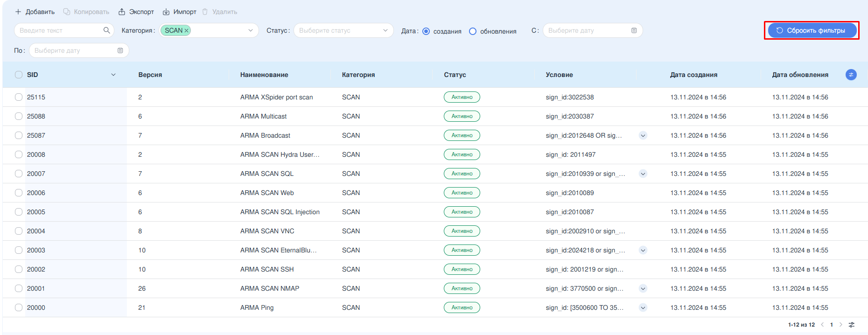The width and height of the screenshot is (868, 335).
Task: Open the SID column sort chevron
Action: [x=113, y=75]
